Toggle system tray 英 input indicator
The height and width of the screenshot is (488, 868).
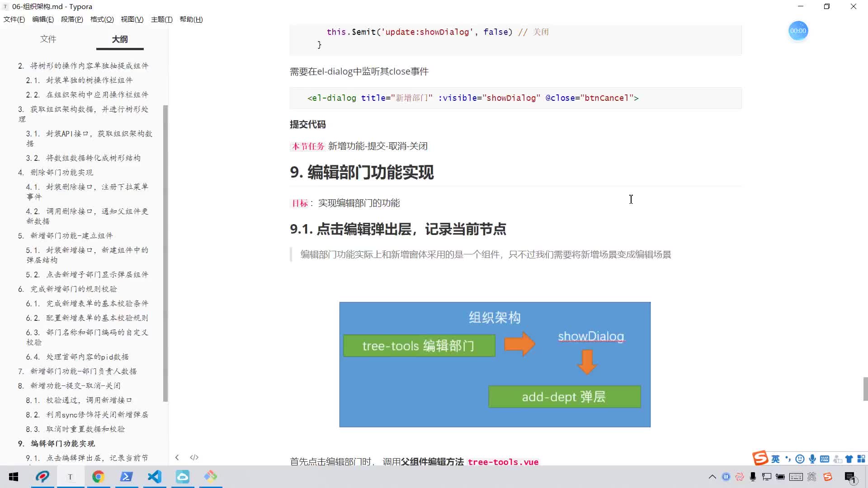coord(812,477)
